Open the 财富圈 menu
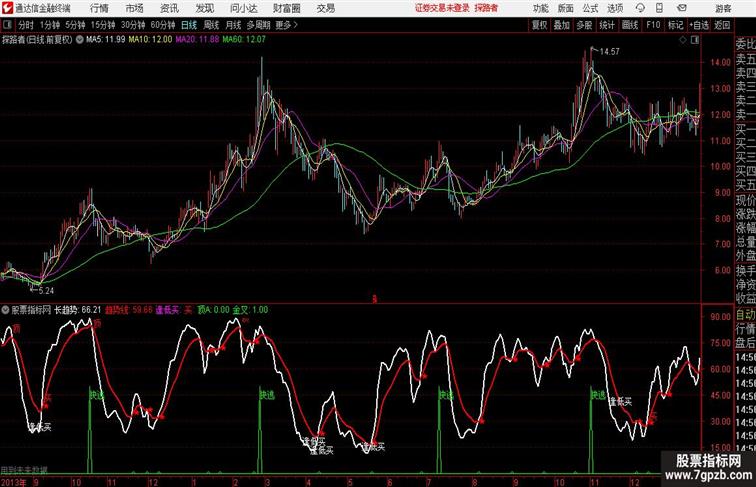This screenshot has width=756, height=487. click(x=287, y=8)
